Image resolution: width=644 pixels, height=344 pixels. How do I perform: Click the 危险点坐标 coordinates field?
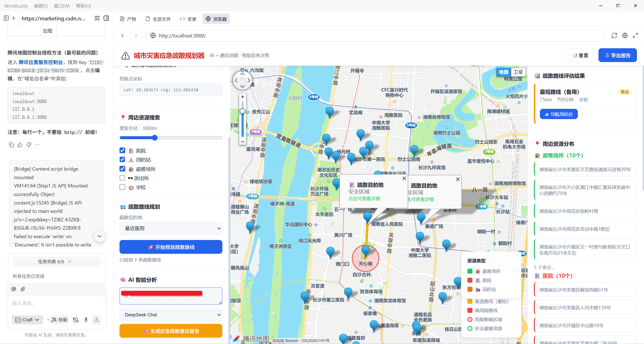pos(171,90)
